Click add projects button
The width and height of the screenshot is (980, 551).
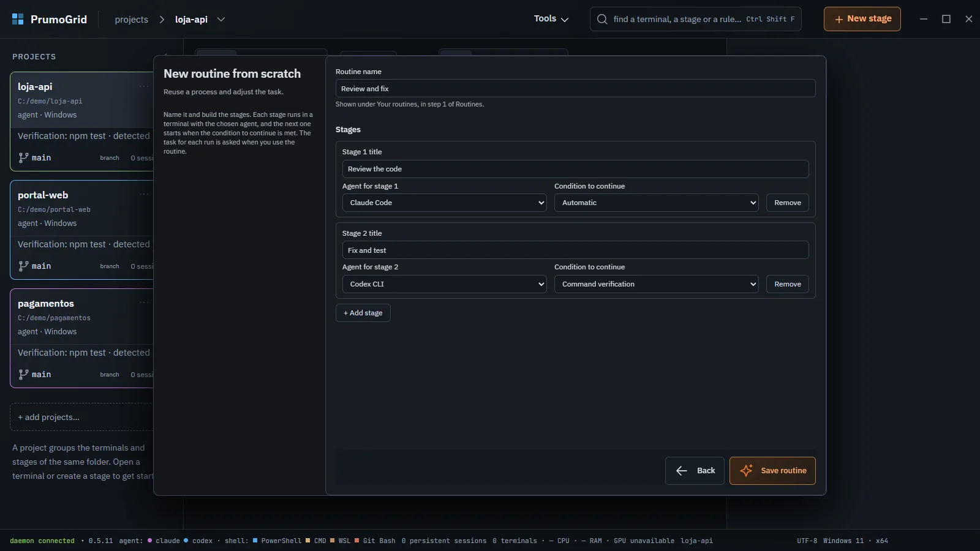point(81,417)
